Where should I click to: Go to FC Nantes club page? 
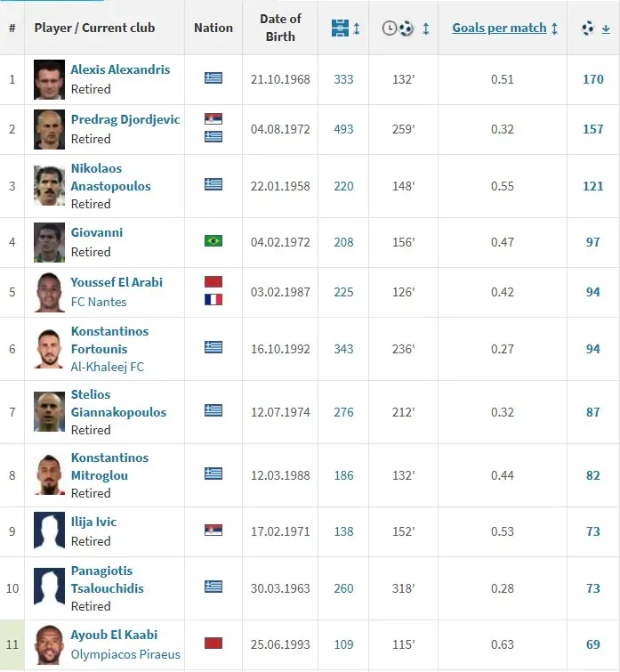[99, 302]
